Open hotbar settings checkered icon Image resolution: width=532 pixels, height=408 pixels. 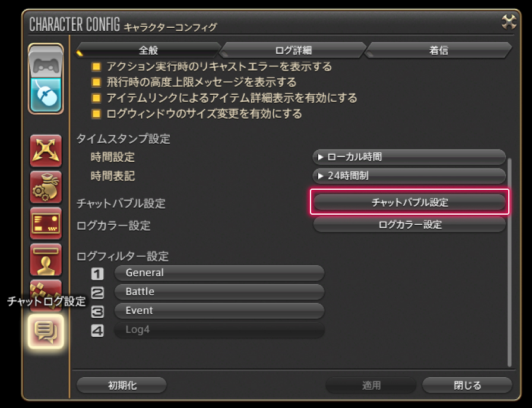click(46, 295)
